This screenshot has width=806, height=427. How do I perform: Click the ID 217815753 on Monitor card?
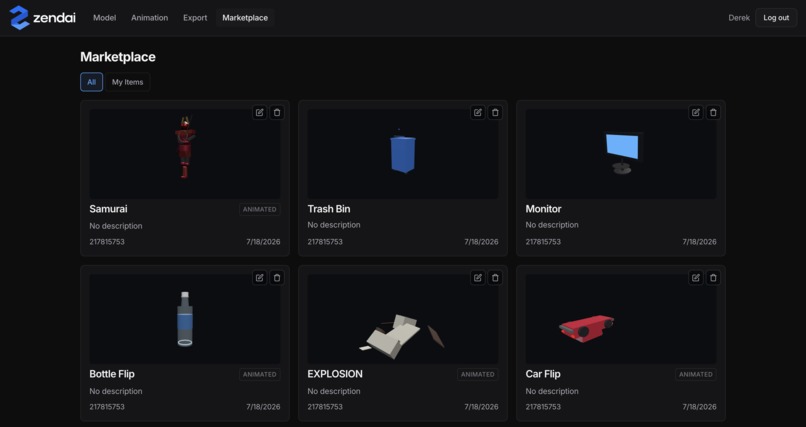click(543, 242)
